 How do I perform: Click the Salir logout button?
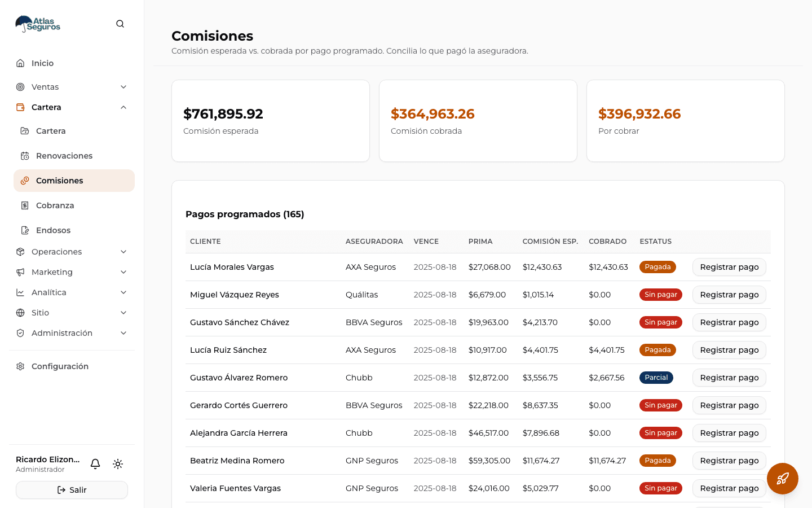[x=72, y=490]
